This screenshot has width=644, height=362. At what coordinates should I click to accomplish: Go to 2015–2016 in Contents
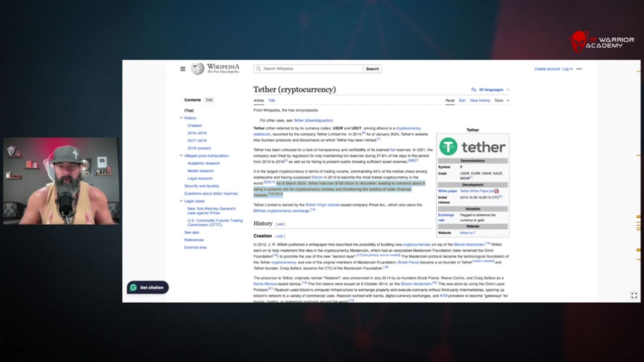(197, 133)
